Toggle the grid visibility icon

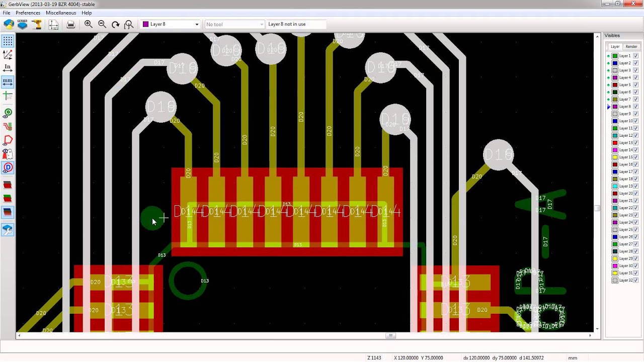8,41
